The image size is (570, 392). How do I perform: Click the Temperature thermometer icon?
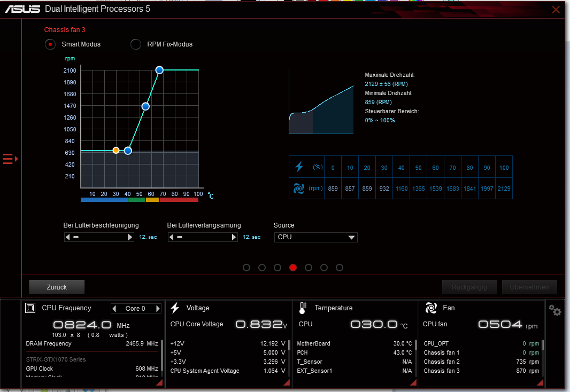point(303,308)
